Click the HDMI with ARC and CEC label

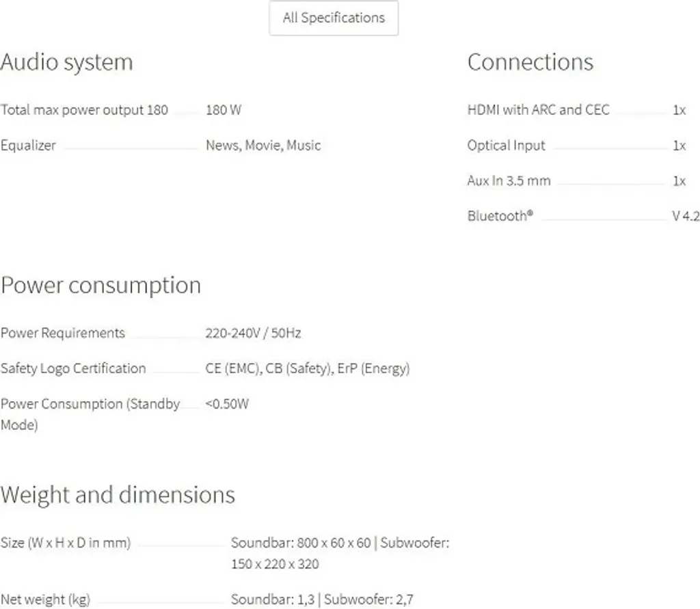coord(538,110)
